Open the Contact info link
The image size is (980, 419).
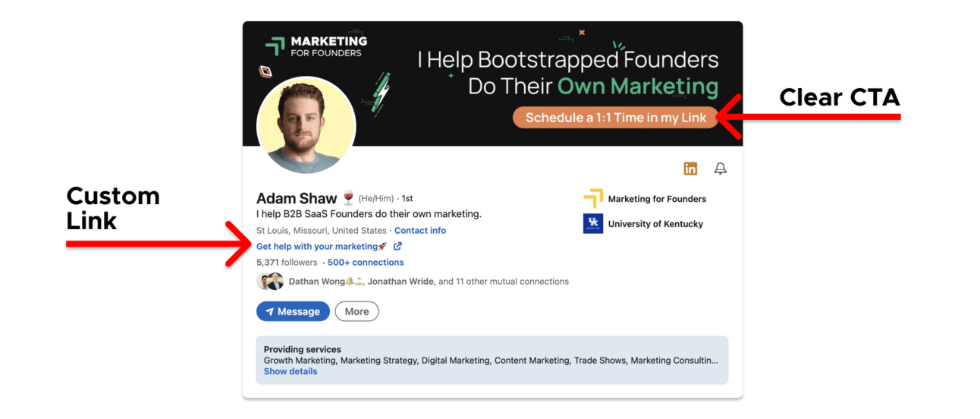coord(420,231)
